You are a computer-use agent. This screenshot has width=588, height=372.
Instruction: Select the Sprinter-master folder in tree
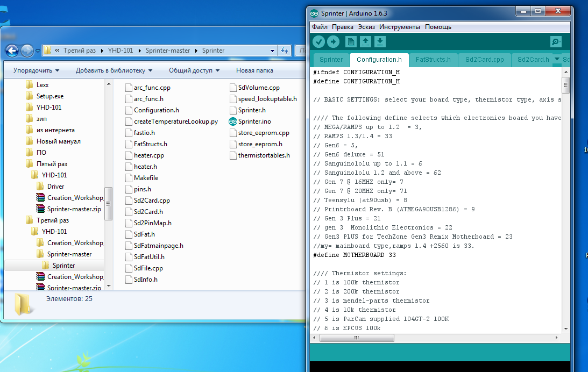[x=69, y=254]
